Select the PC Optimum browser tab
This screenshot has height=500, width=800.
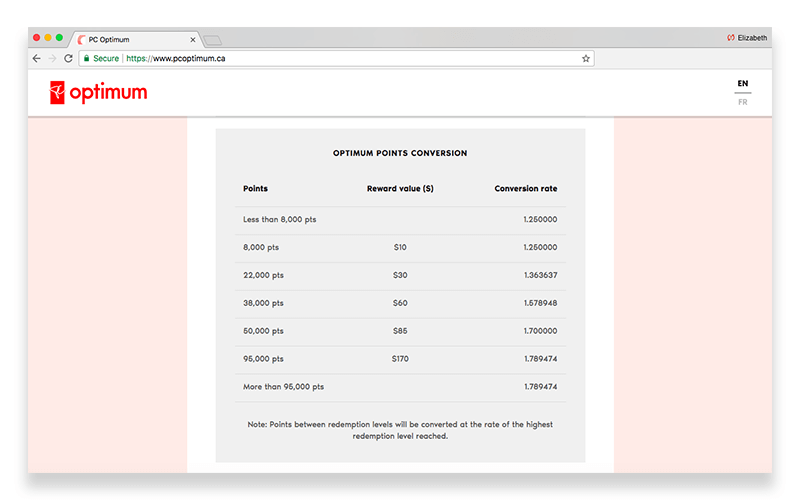click(130, 39)
